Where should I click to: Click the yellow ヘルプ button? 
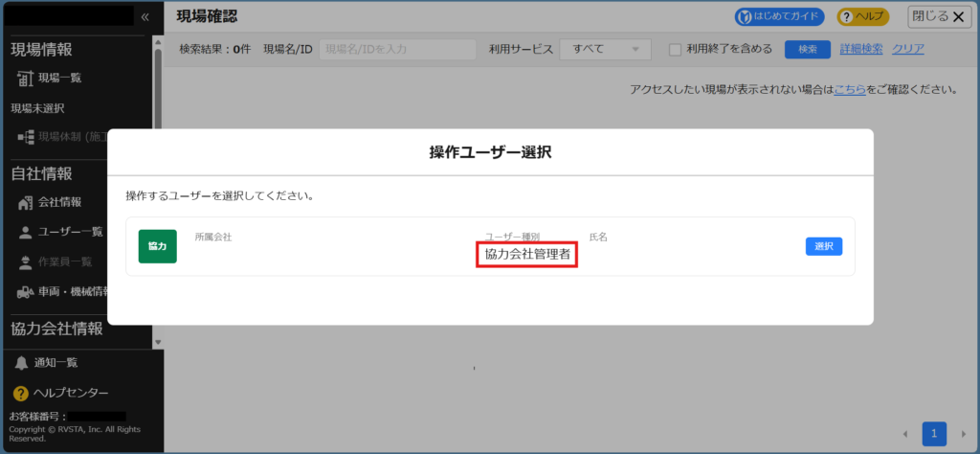click(x=863, y=17)
